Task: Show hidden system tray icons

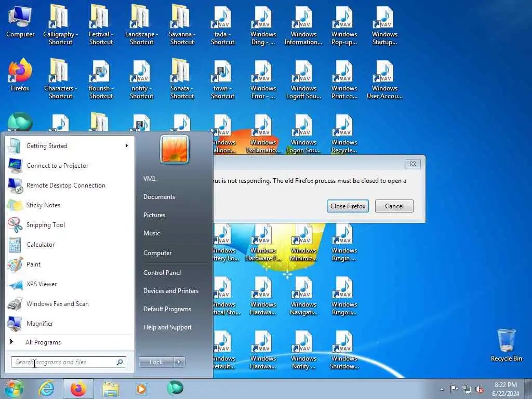Action: (x=442, y=389)
